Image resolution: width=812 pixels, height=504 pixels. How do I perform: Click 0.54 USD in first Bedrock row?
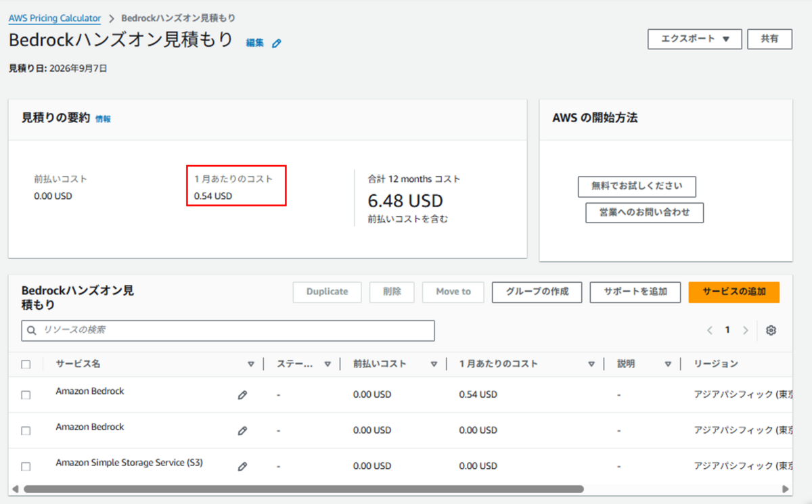(478, 394)
